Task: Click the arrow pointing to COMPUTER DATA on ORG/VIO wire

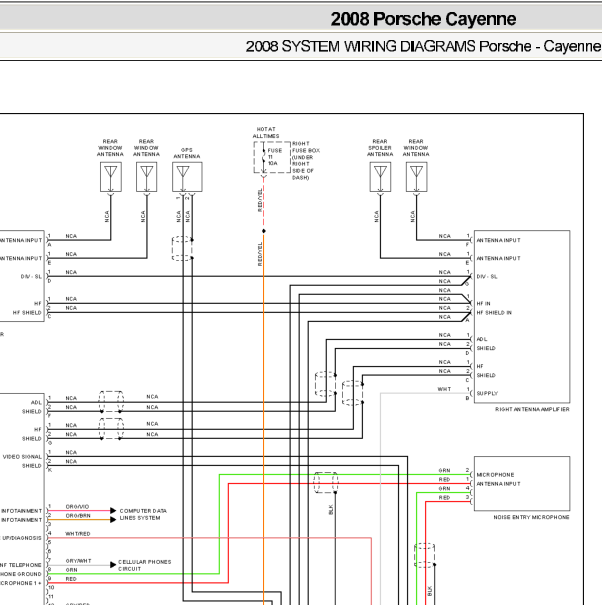Action: coord(113,510)
